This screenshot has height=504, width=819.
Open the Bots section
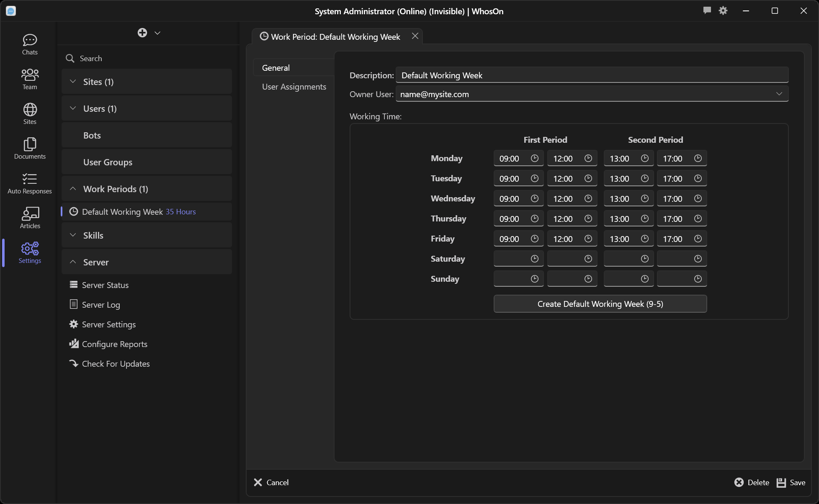[x=147, y=135]
